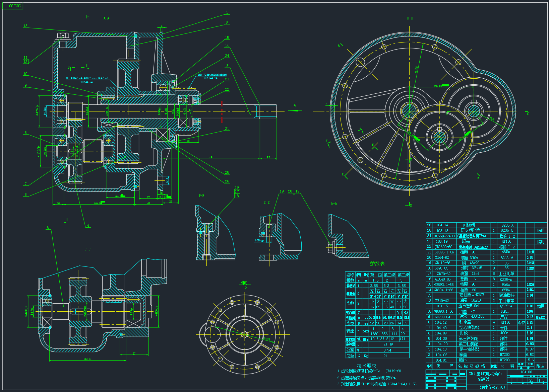Click the 密封圈外圈 part name
Viewport: 549px width, 392px height.
coord(471,230)
